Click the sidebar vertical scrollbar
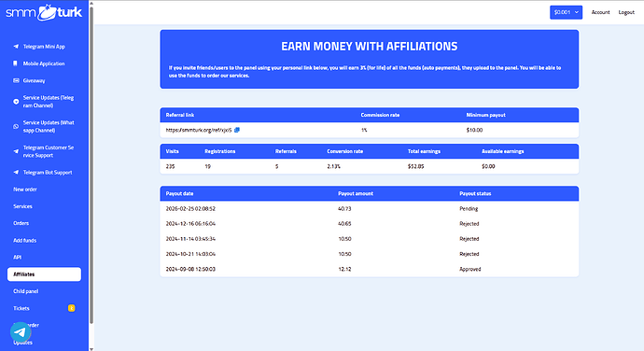This screenshot has width=644, height=351. point(91,164)
